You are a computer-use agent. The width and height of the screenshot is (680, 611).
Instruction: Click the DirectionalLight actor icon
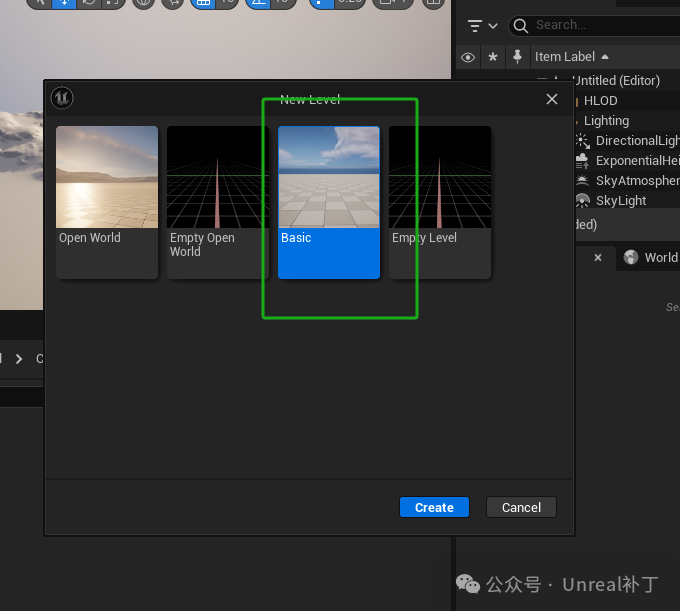582,141
